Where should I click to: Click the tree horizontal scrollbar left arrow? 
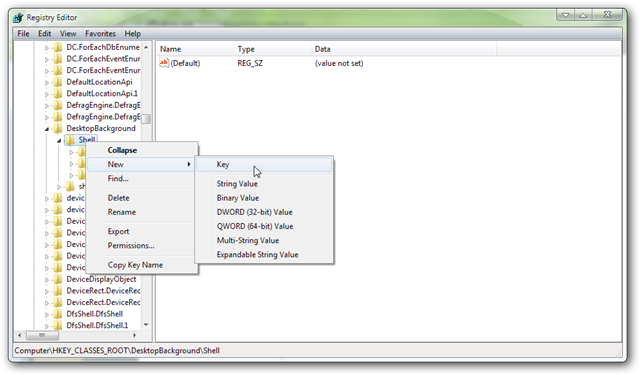(x=20, y=335)
